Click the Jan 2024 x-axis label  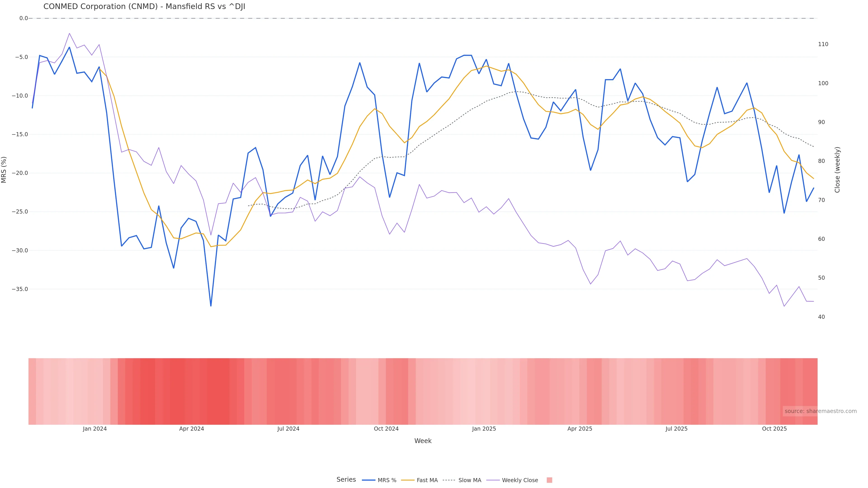pos(95,429)
